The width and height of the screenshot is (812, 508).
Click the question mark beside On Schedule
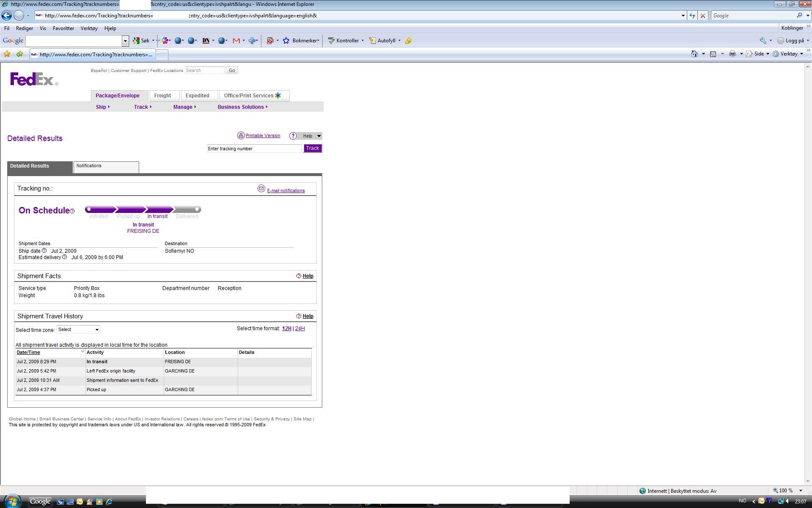coord(72,211)
